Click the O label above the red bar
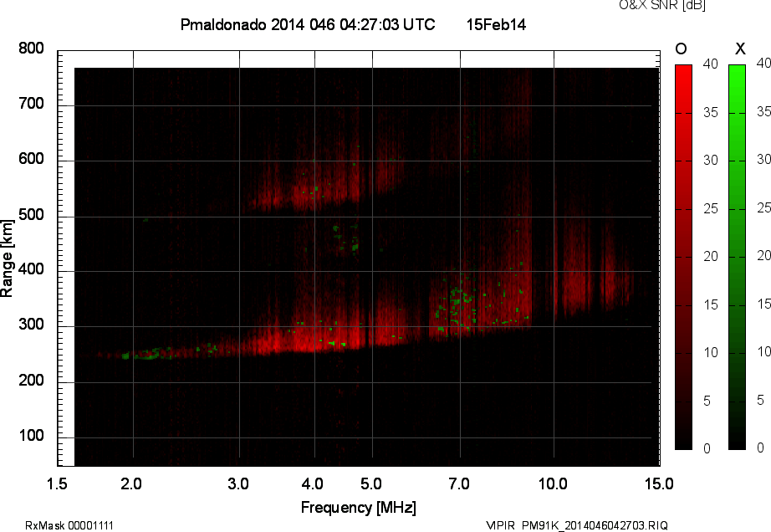 [682, 49]
